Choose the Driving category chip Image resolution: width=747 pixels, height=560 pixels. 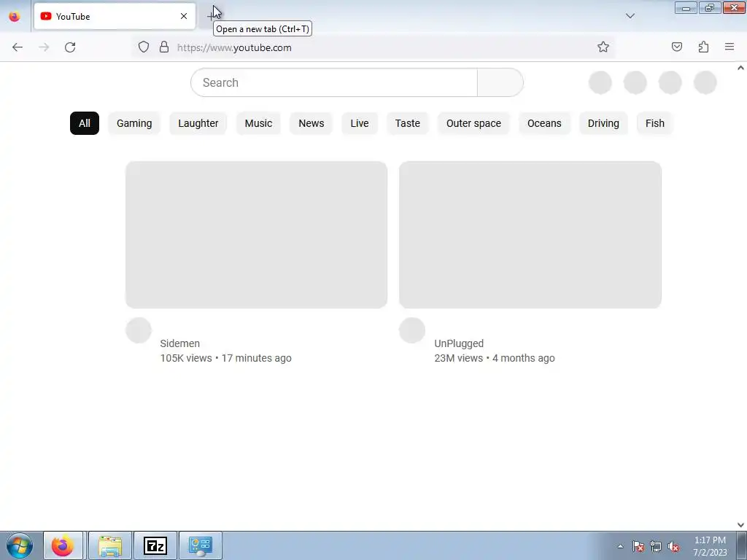point(603,123)
